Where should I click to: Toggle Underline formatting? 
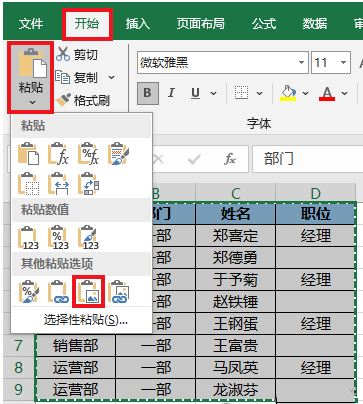tap(196, 93)
